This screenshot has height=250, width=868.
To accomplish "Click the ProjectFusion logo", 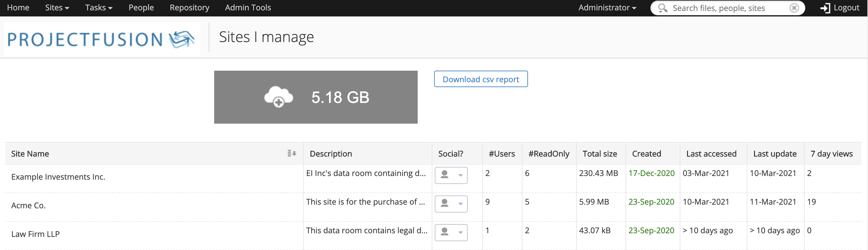I will [x=101, y=39].
